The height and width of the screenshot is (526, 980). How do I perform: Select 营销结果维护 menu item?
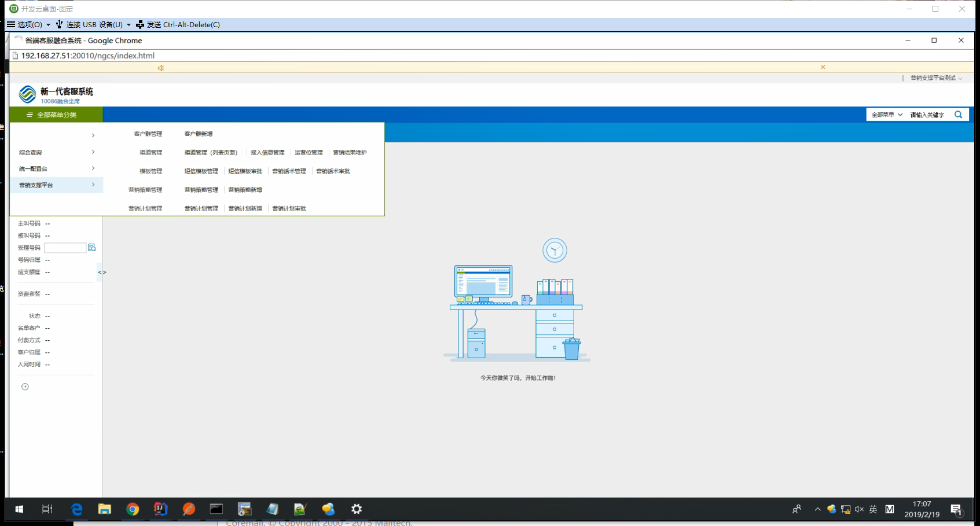[x=350, y=152]
